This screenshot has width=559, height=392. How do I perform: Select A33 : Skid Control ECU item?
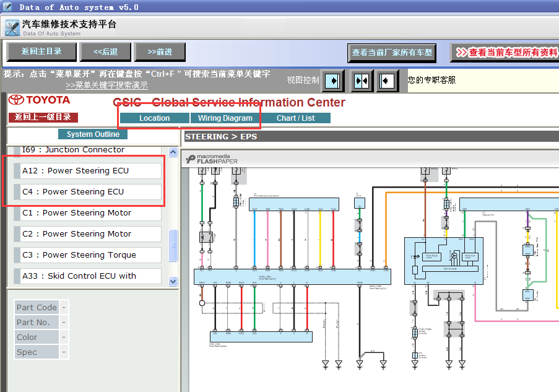(87, 276)
